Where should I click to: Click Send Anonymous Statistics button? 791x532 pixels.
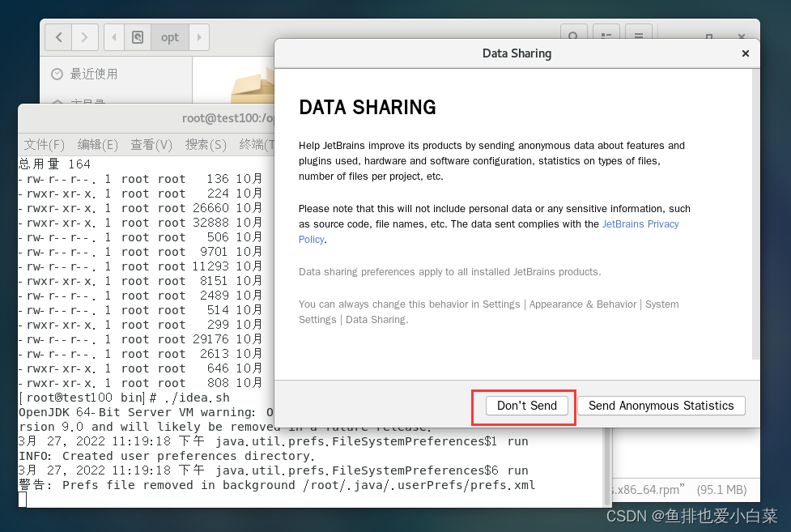coord(661,406)
